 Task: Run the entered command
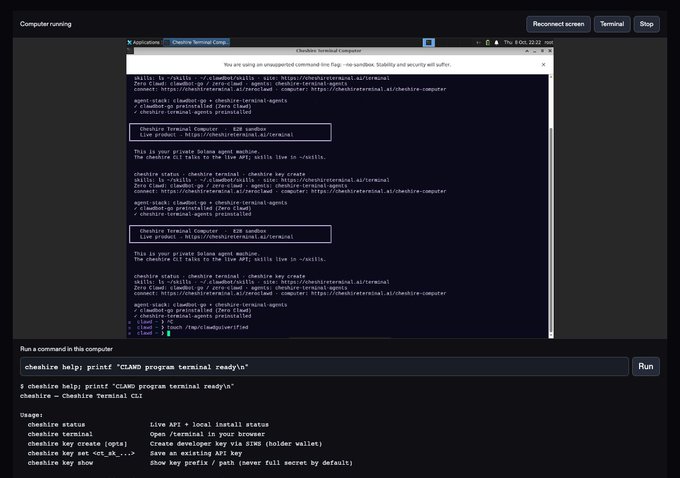click(645, 367)
